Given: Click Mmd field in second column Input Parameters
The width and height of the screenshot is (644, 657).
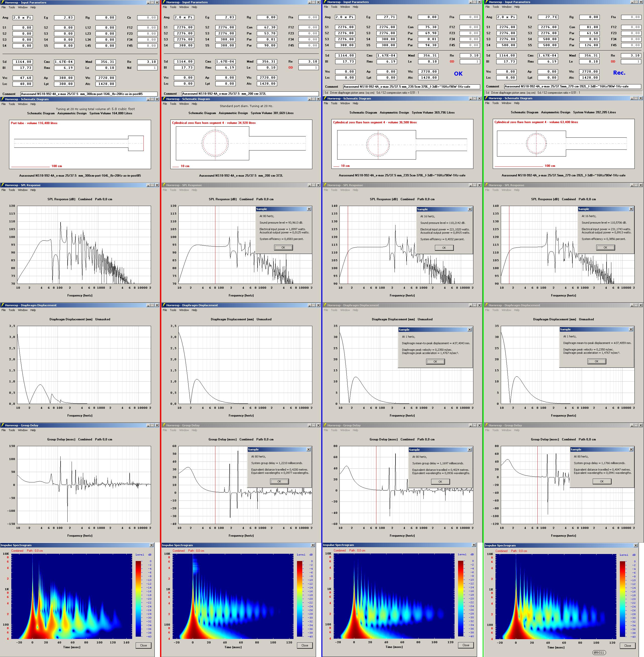Looking at the screenshot, I should (x=267, y=62).
